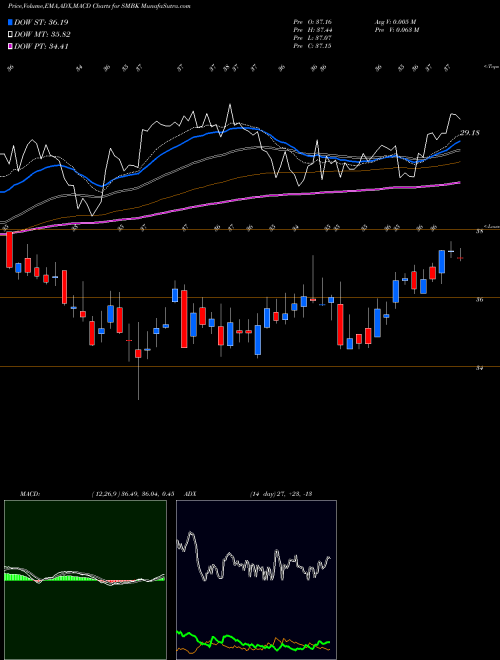Screen dimensions: 500x660
Task: Click the 'Pre C: 37.15' value
Action: pos(312,46)
